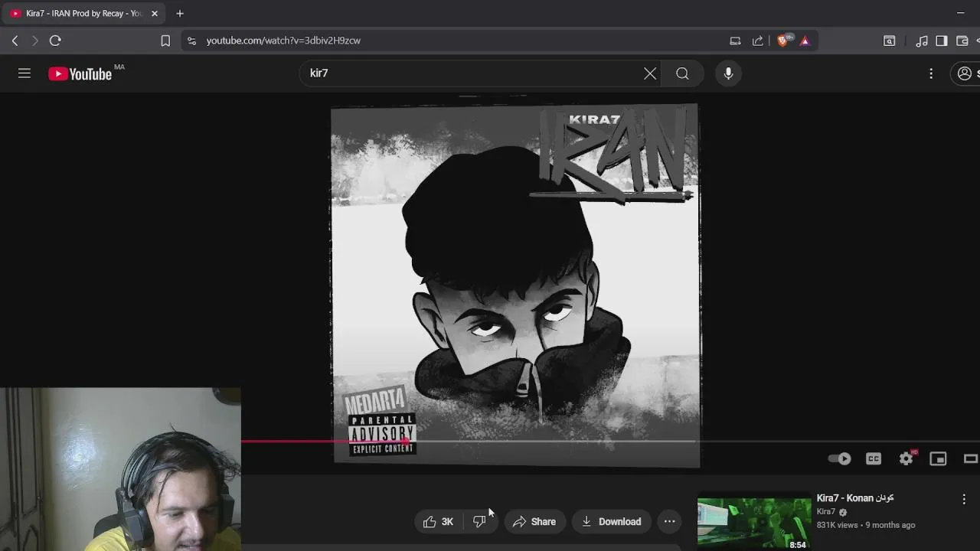Screen dimensions: 980x551
Task: Click the install/cast screen icon in address bar
Action: (735, 41)
